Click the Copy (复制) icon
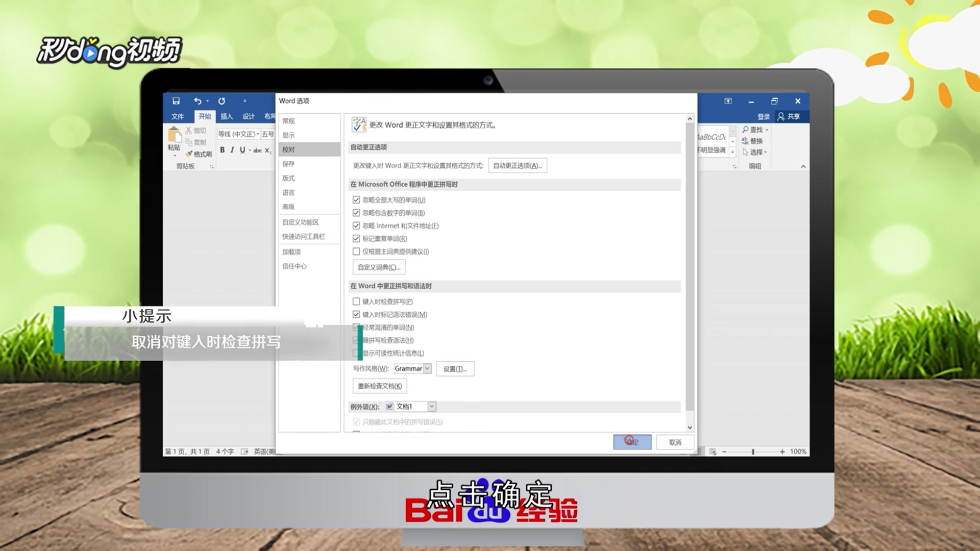The image size is (980, 551). point(189,142)
